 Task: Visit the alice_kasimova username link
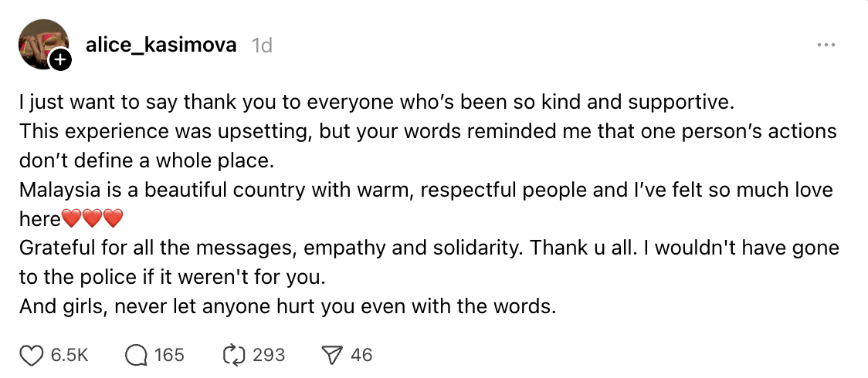click(161, 46)
